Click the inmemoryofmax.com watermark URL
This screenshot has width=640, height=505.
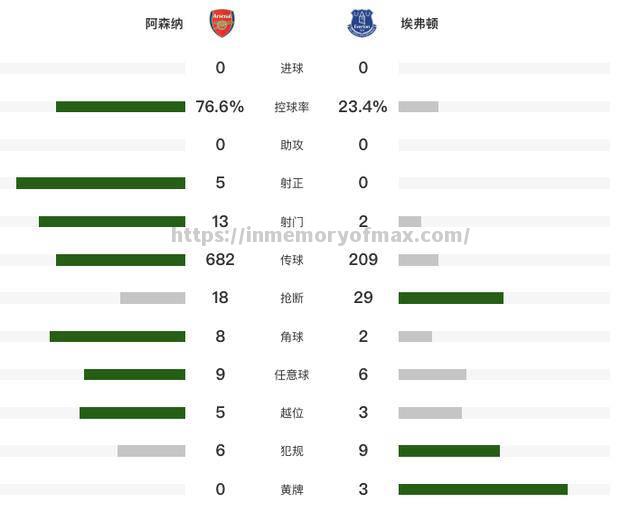click(320, 236)
